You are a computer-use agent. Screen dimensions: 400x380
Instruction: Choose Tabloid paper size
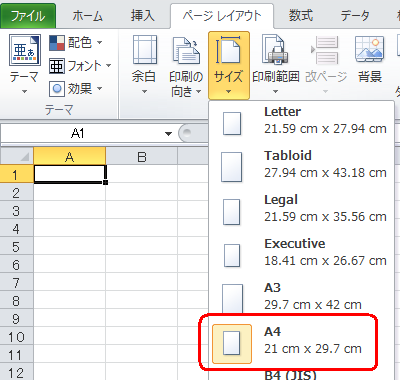click(302, 165)
